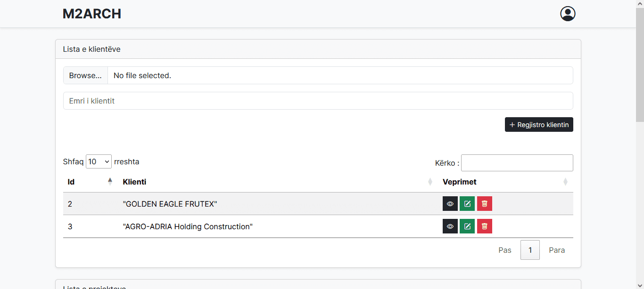Sort table by Id column arrow
The height and width of the screenshot is (289, 644).
110,182
